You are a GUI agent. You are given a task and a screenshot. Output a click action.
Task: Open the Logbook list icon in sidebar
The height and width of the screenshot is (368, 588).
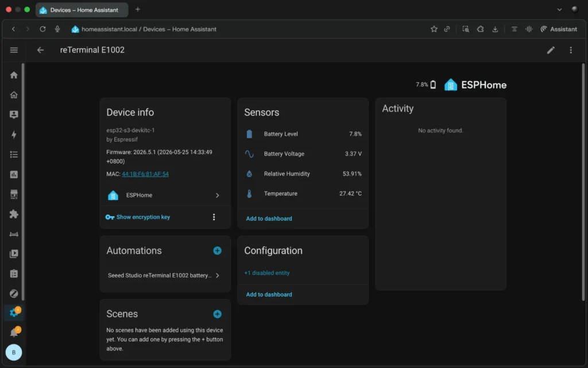click(14, 154)
